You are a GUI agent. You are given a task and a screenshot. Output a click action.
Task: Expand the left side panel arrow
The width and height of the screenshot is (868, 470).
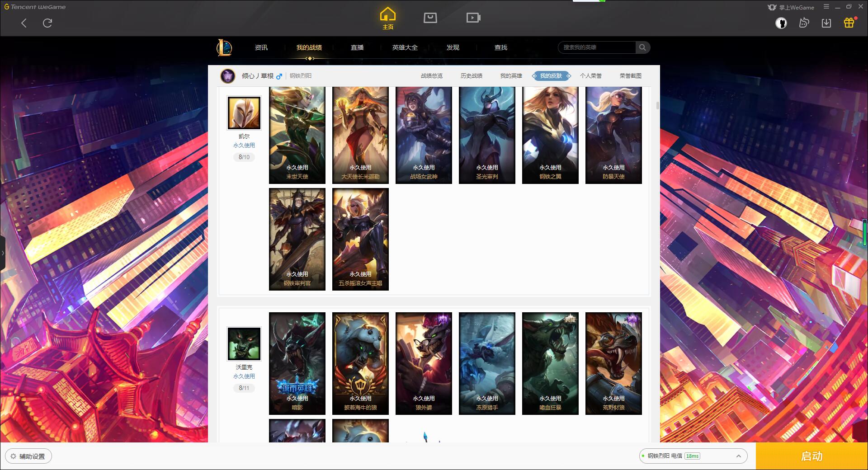click(x=2, y=253)
